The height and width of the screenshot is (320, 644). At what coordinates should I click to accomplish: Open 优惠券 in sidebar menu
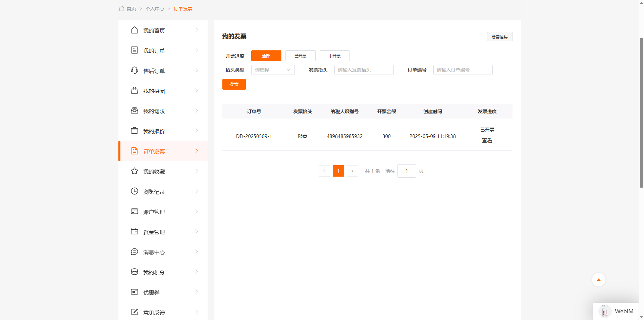click(151, 292)
